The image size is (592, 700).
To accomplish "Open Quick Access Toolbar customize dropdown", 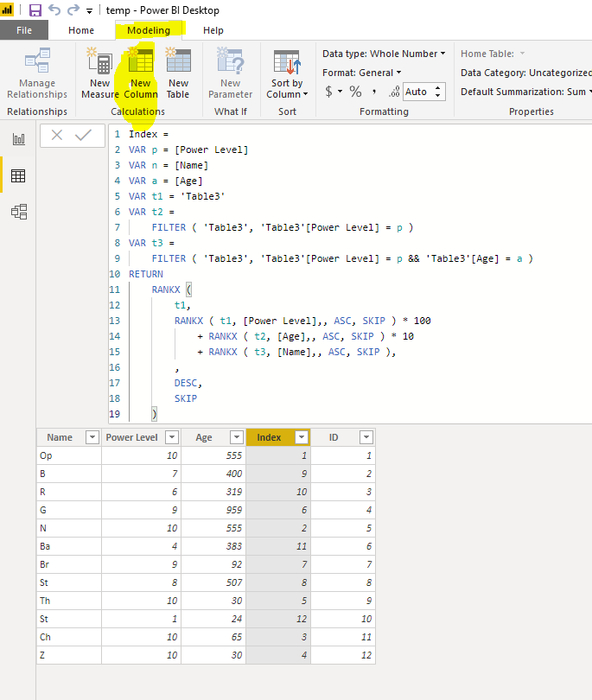I will tap(89, 11).
